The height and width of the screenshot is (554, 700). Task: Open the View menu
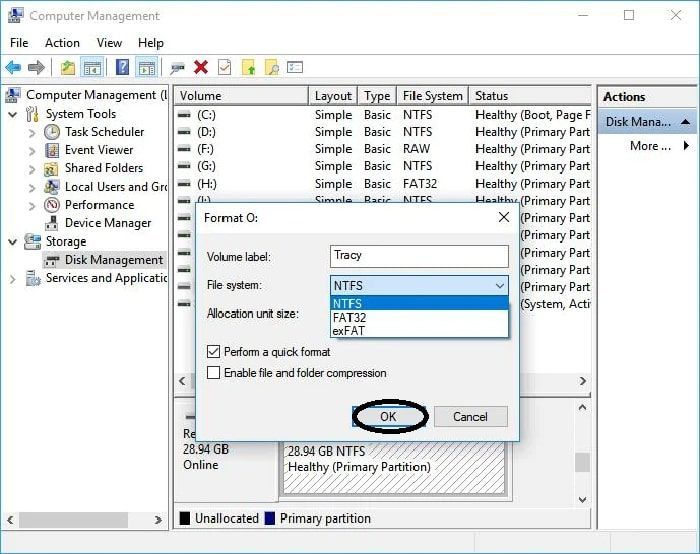(109, 43)
